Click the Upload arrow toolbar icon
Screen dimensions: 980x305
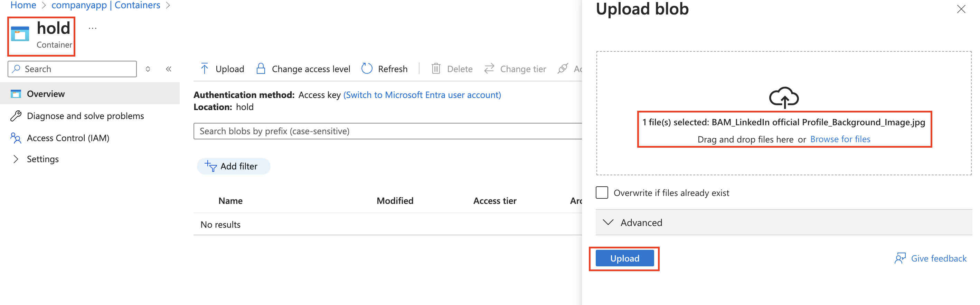(205, 68)
